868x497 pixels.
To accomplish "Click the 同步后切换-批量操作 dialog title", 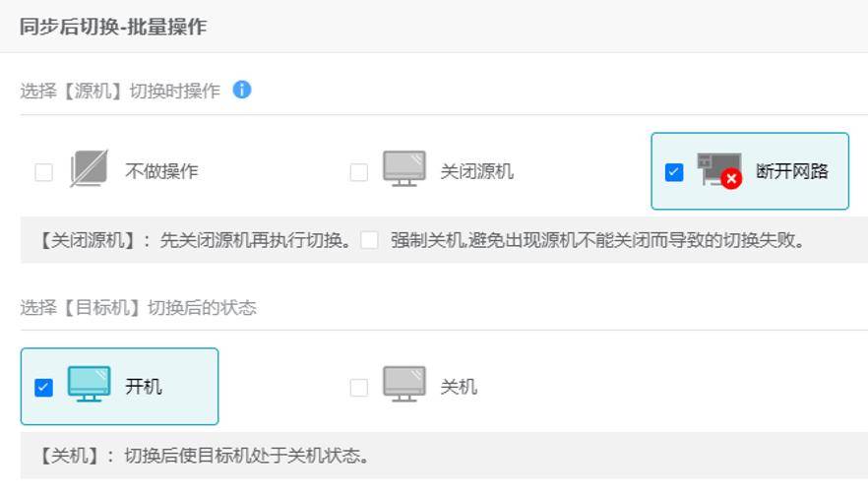I will click(113, 27).
